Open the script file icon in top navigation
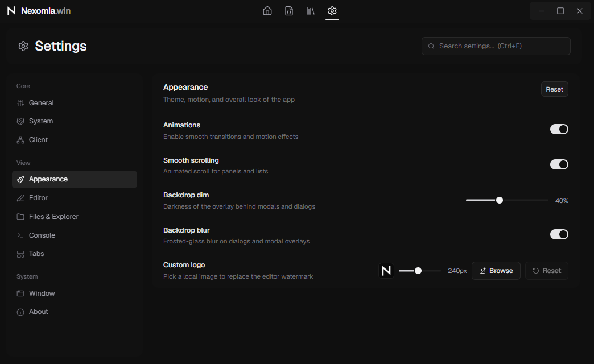Image resolution: width=594 pixels, height=364 pixels. [x=289, y=11]
